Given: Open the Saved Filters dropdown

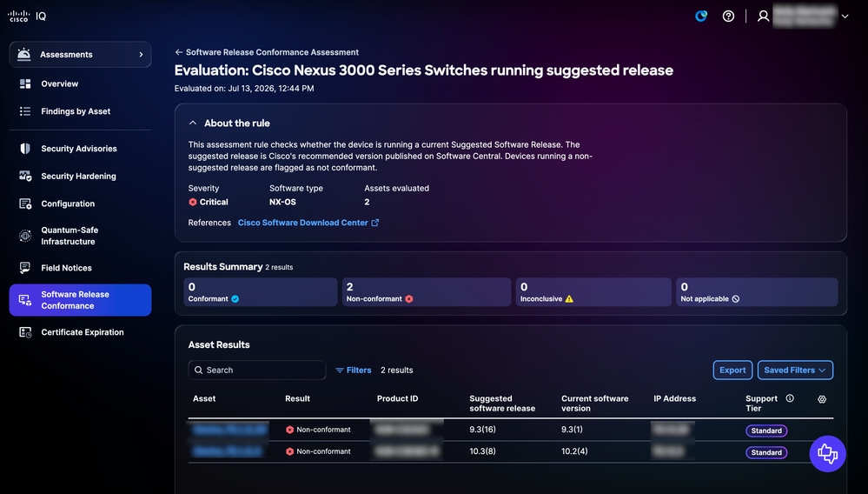Looking at the screenshot, I should [795, 370].
